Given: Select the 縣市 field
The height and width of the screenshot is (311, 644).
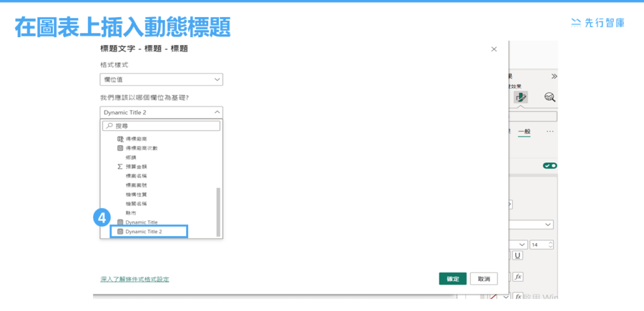Looking at the screenshot, I should pos(131,213).
